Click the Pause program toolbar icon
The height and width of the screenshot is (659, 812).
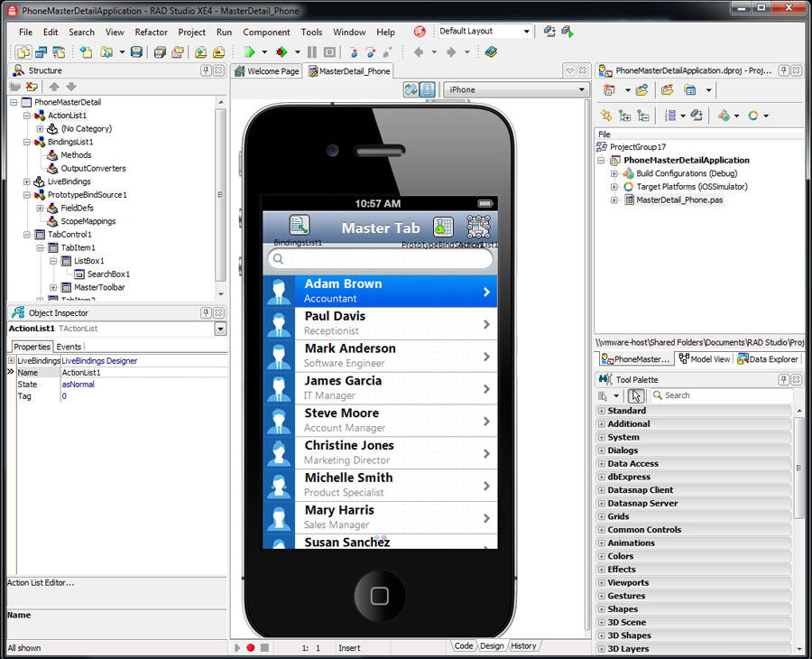pyautogui.click(x=312, y=51)
